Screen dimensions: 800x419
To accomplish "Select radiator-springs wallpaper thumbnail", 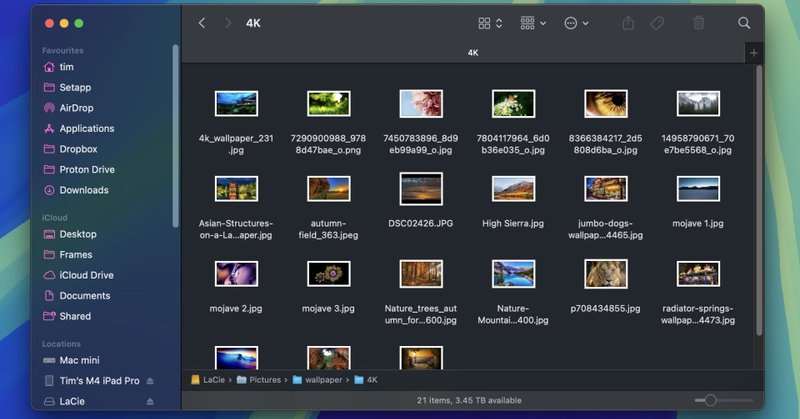I will [x=698, y=274].
